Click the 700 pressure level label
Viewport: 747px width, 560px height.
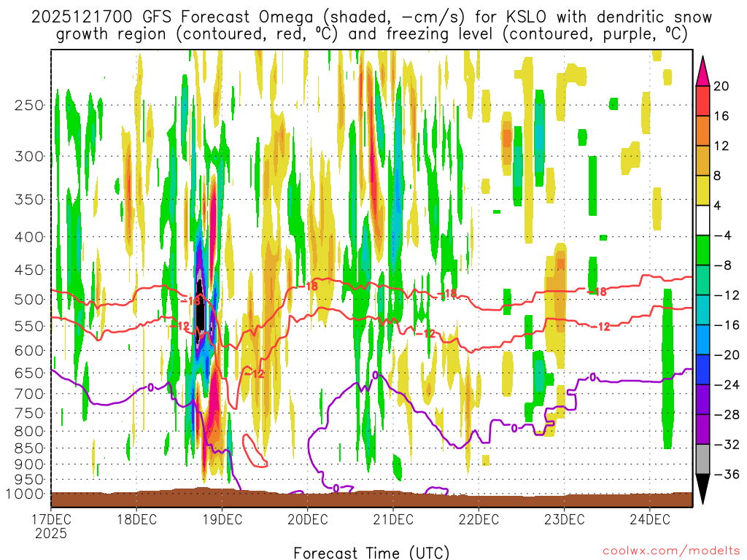click(x=29, y=394)
